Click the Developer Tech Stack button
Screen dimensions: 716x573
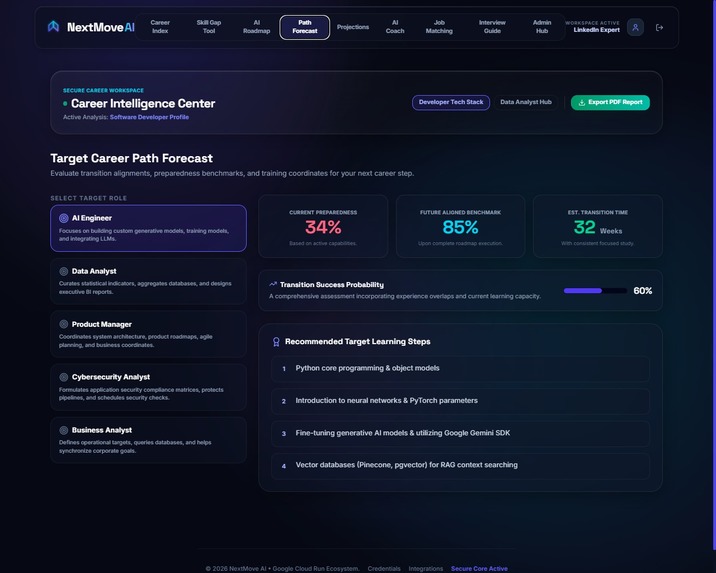click(x=451, y=102)
